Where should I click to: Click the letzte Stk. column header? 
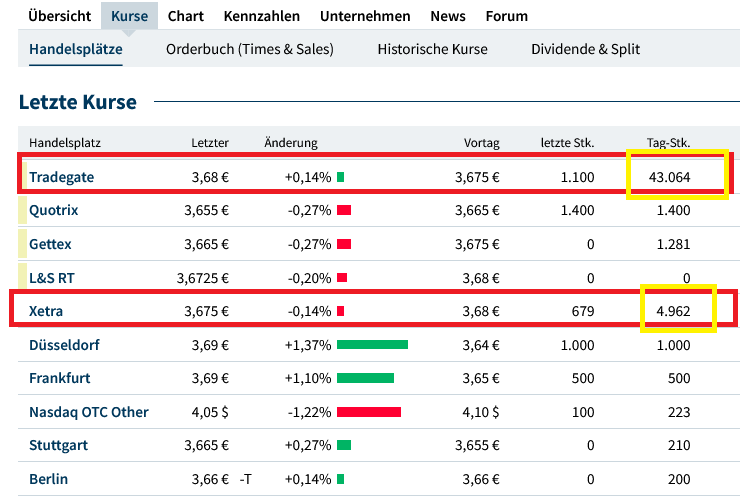tap(567, 143)
